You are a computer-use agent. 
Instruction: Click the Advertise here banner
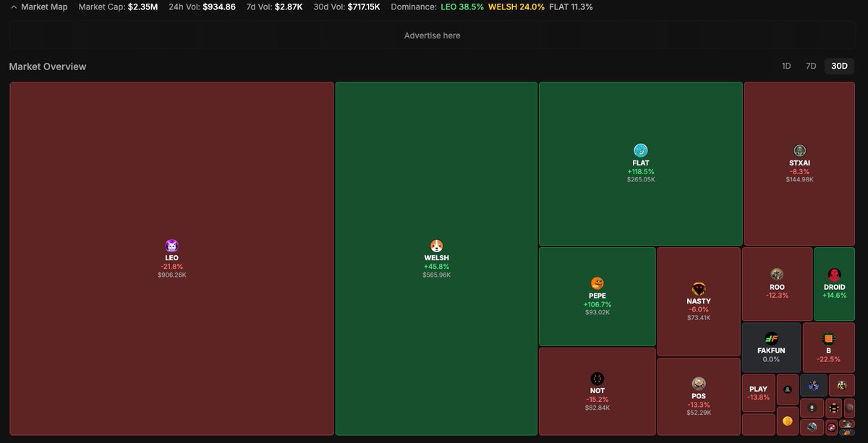(432, 35)
